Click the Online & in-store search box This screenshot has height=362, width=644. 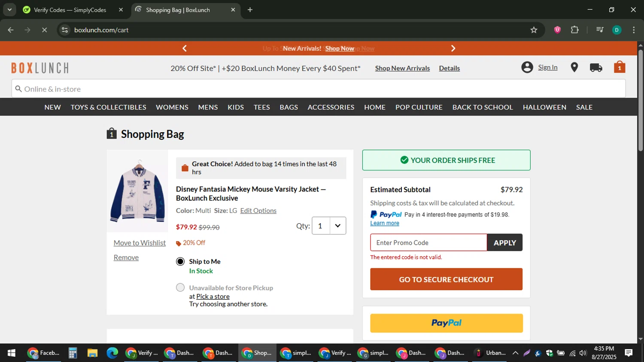tap(318, 89)
